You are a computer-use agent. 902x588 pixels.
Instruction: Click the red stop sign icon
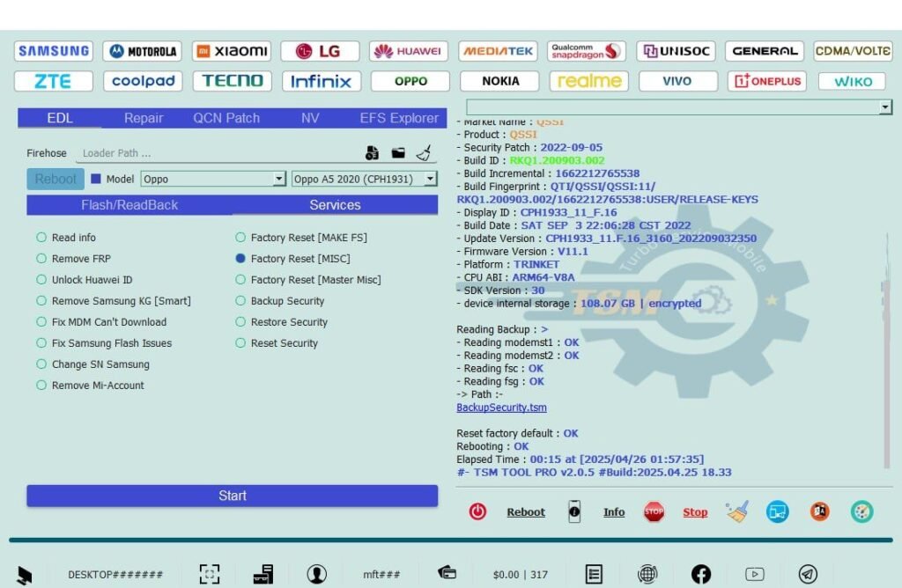coord(654,511)
